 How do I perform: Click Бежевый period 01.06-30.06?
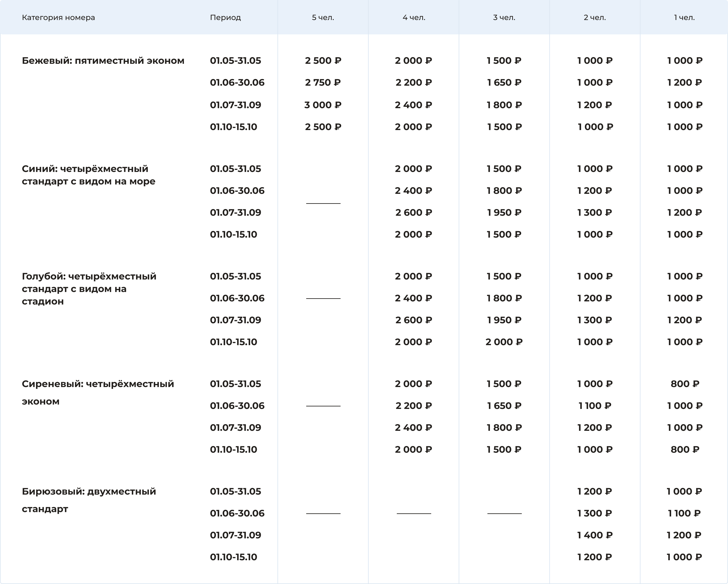point(237,83)
